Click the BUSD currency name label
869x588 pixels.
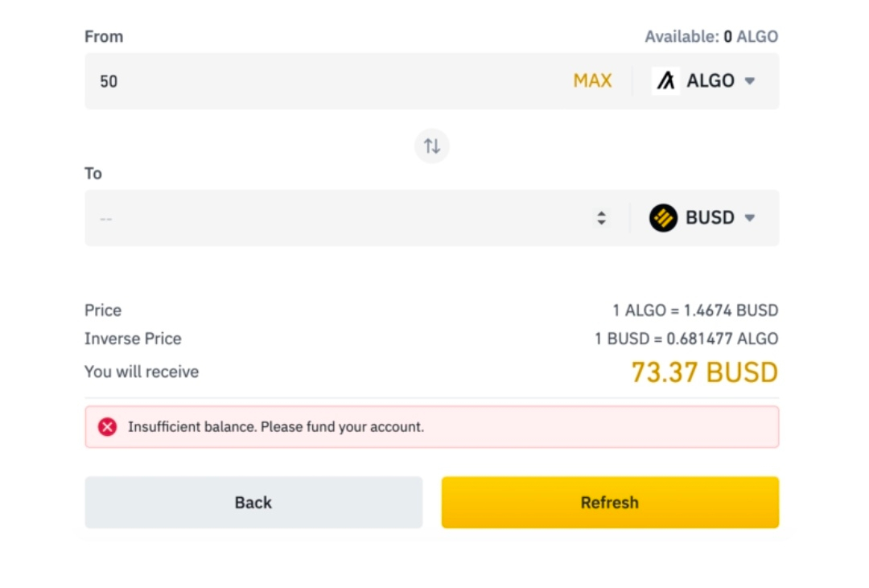[710, 218]
